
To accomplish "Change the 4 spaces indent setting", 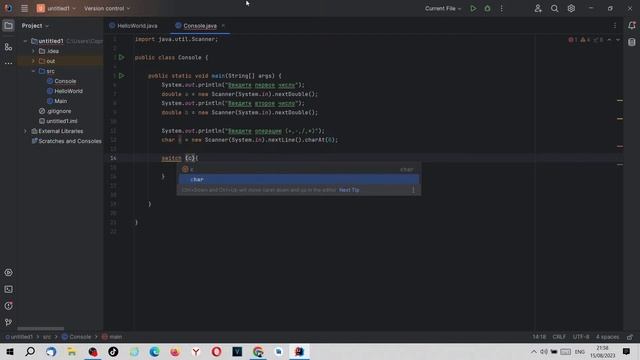I will pos(607,337).
